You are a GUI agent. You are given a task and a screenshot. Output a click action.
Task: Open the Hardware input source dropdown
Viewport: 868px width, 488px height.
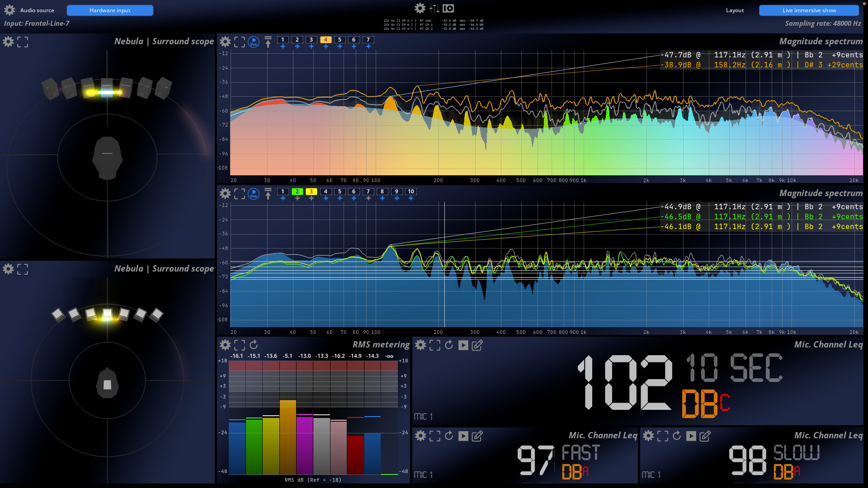click(110, 10)
